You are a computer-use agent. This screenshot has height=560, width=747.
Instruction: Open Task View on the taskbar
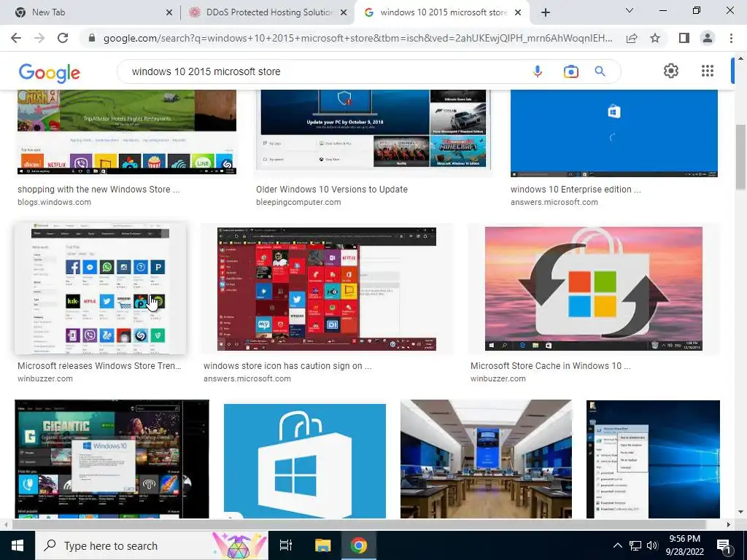286,545
